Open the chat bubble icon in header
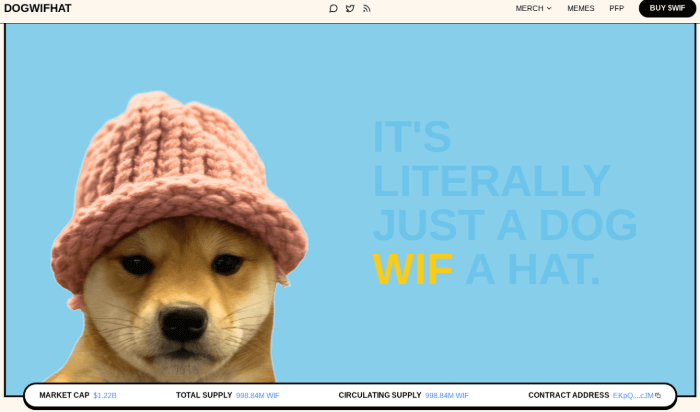Viewport: 700px width, 412px height. tap(333, 8)
